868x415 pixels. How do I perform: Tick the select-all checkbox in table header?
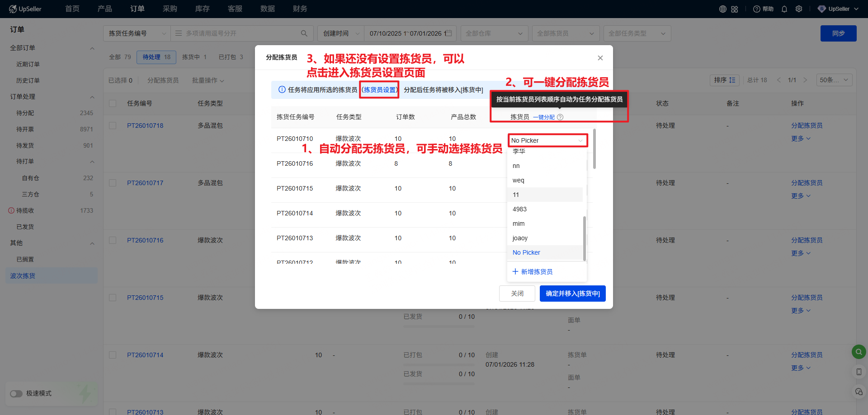point(113,103)
